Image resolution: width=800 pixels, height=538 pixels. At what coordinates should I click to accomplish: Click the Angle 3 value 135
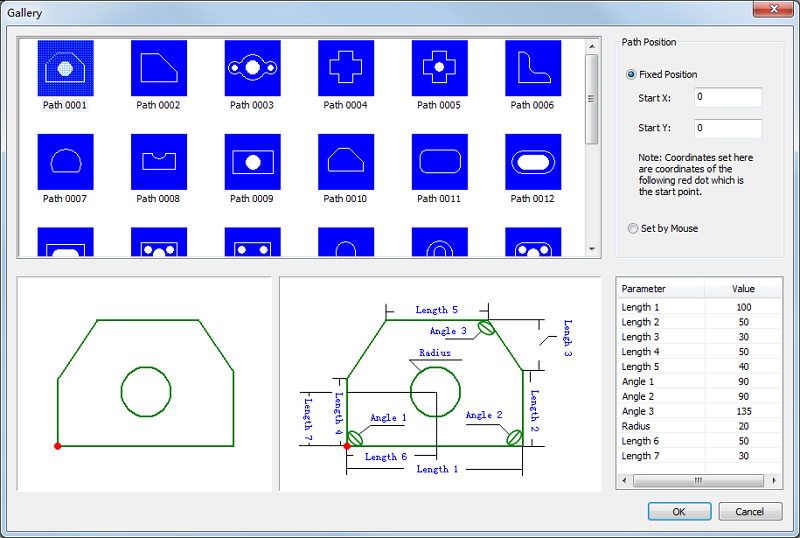(744, 411)
